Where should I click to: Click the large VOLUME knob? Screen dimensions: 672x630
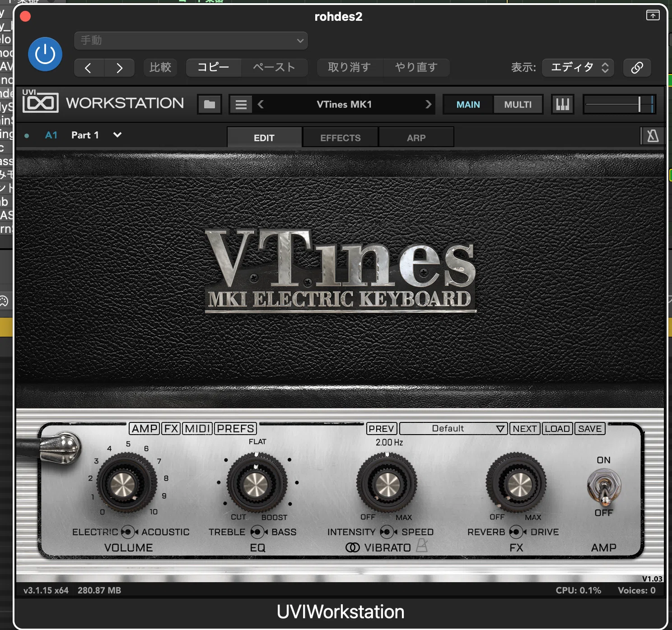pyautogui.click(x=127, y=483)
